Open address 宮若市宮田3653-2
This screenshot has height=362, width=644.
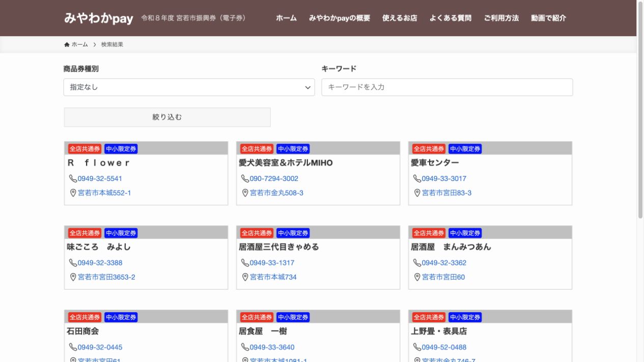(106, 277)
